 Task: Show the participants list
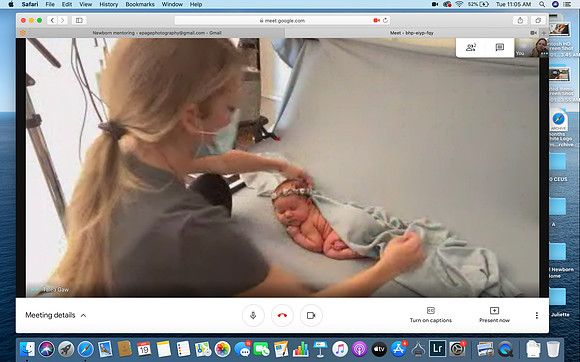point(471,47)
